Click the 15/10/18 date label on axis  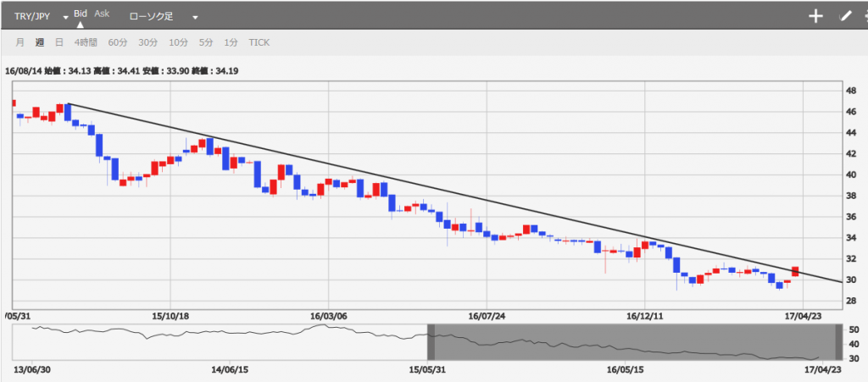[170, 317]
